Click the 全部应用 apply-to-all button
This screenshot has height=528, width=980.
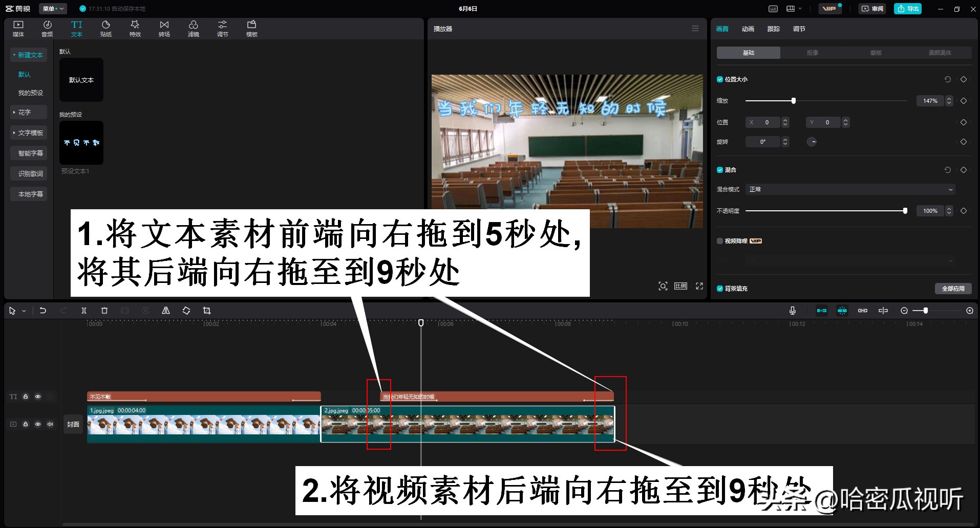(x=954, y=288)
